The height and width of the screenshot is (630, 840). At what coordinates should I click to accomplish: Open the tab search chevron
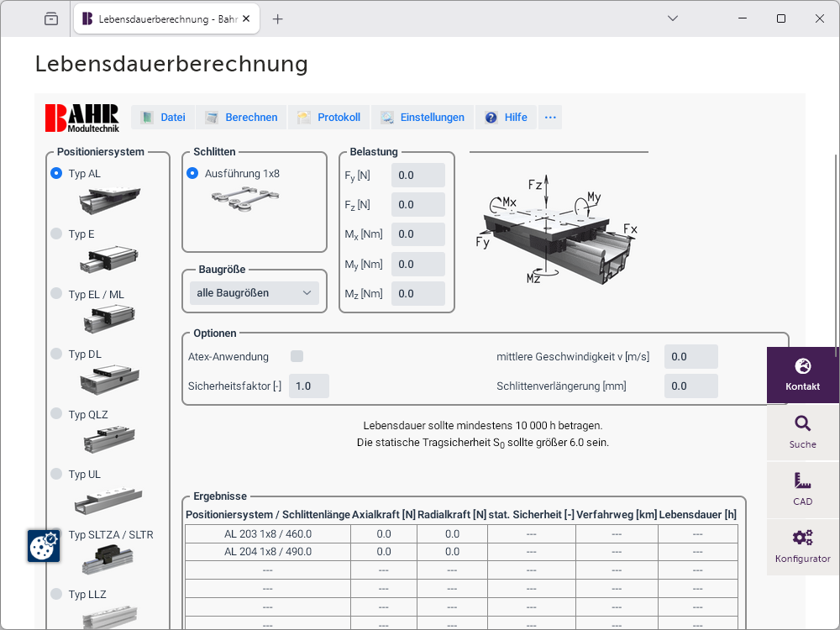coord(673,18)
